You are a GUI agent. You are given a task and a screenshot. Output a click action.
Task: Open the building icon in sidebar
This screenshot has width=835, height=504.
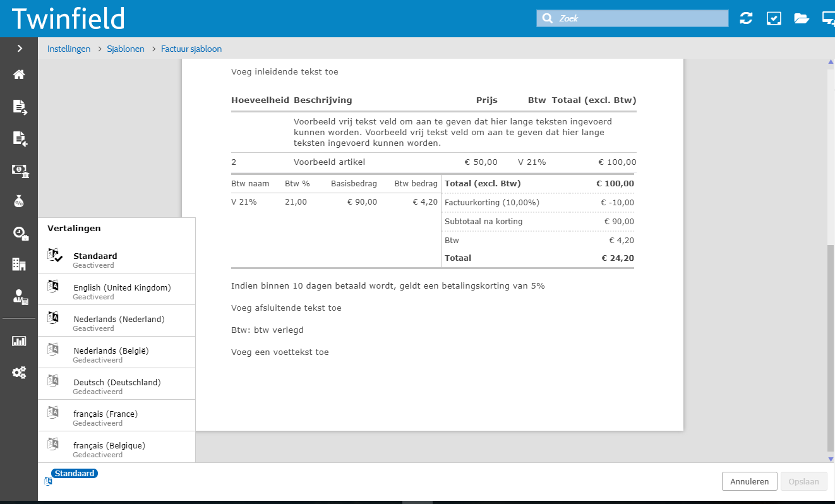click(19, 265)
